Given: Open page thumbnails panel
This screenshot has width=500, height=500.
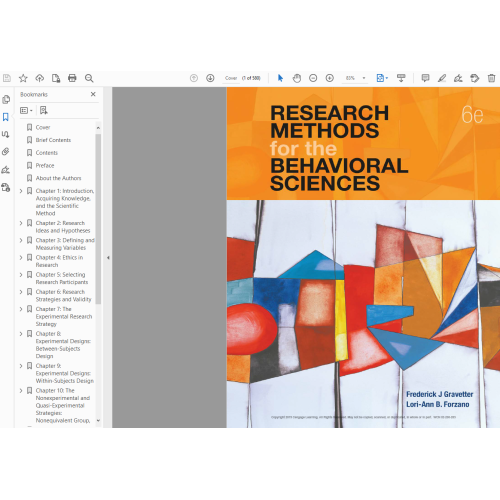Looking at the screenshot, I should (6, 99).
